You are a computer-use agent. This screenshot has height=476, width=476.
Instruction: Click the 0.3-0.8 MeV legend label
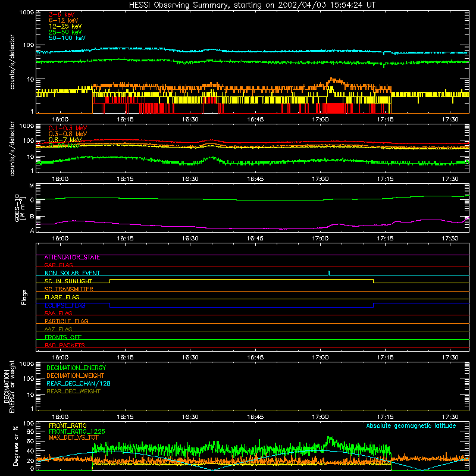[68, 134]
